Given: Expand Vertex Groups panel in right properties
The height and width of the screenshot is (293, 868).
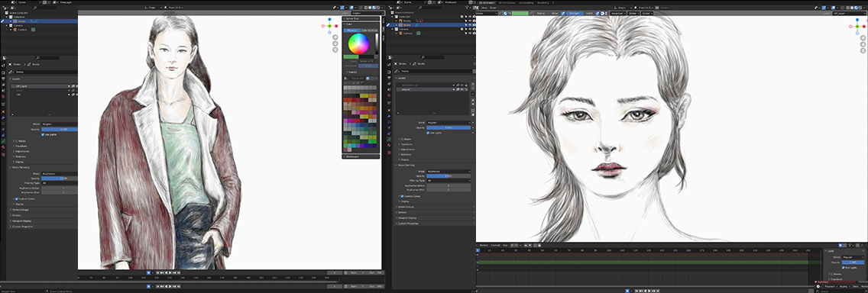Looking at the screenshot, I should point(406,207).
